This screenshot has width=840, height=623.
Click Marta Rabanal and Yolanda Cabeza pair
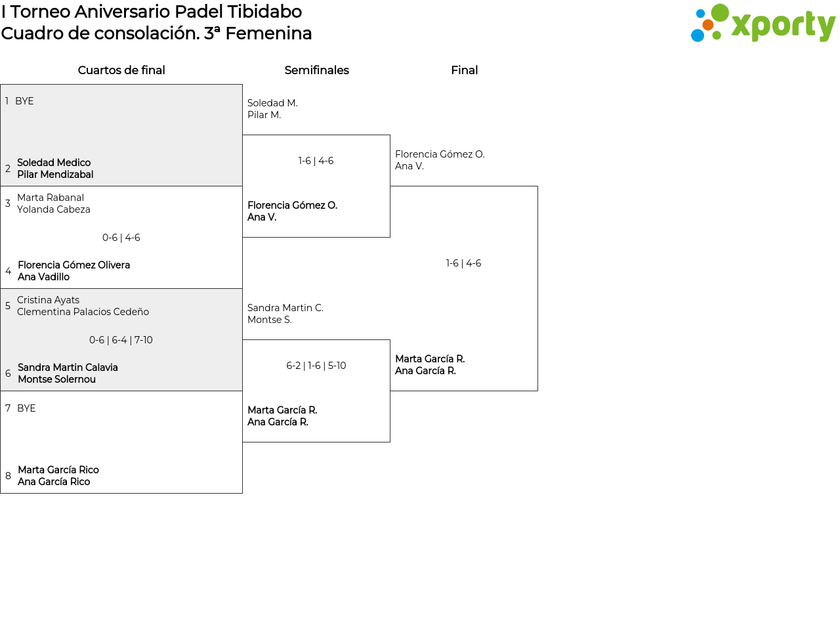tap(54, 204)
